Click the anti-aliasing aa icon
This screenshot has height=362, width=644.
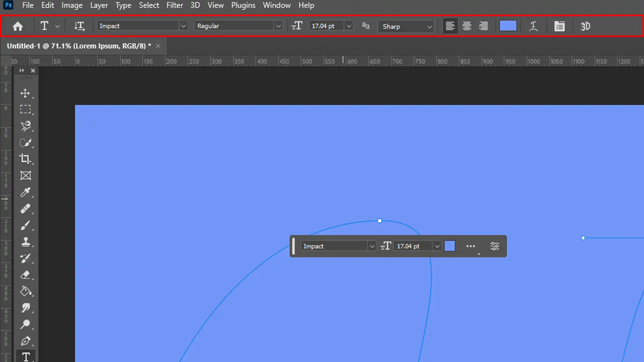tap(366, 26)
